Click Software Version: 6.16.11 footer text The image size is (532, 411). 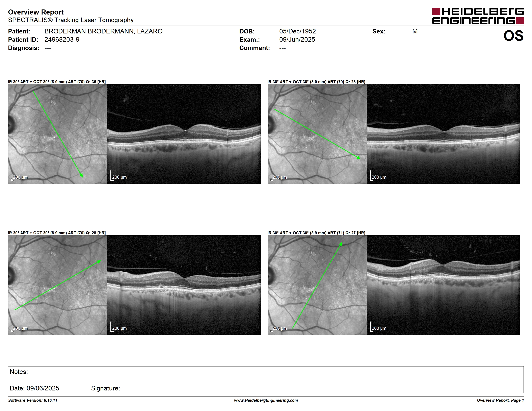[33, 400]
